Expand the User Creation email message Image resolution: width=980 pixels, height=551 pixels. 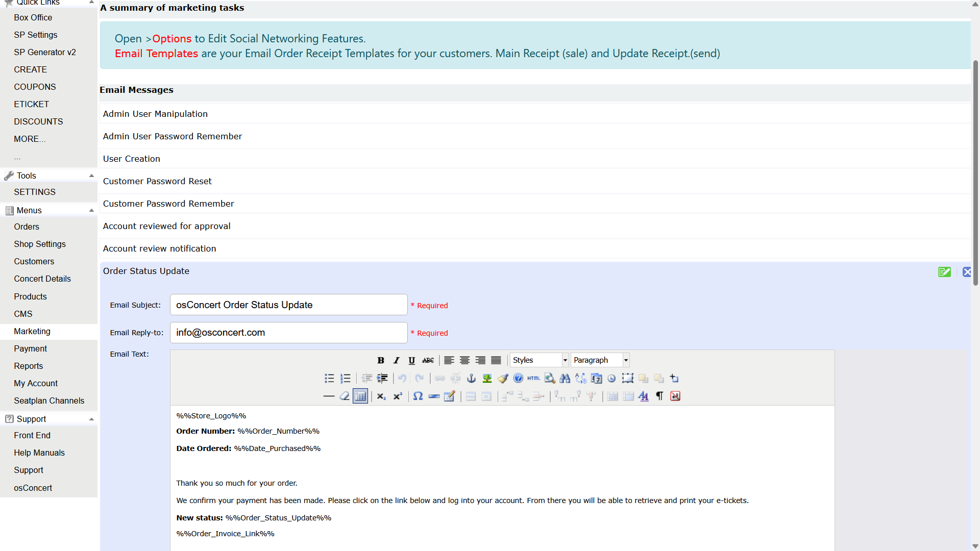tap(131, 159)
